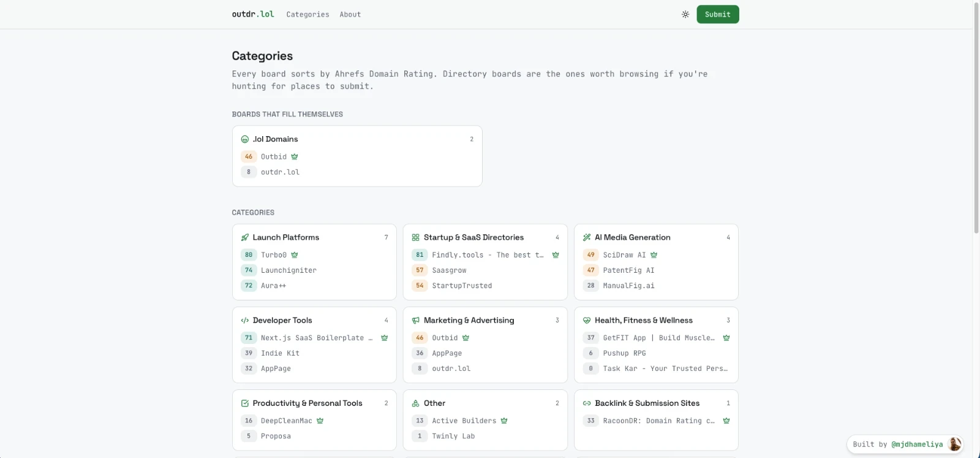Click the 33 rating badge for RacoonDR

590,421
